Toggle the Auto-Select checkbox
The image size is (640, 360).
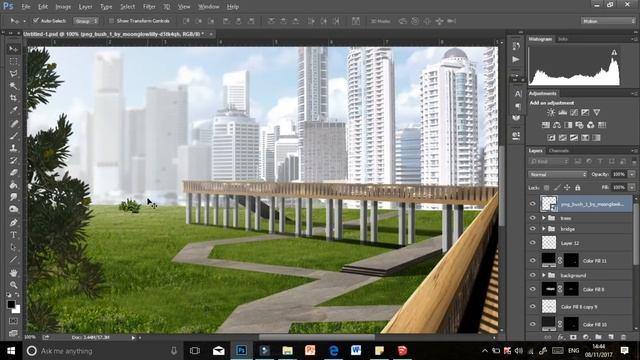pyautogui.click(x=36, y=20)
